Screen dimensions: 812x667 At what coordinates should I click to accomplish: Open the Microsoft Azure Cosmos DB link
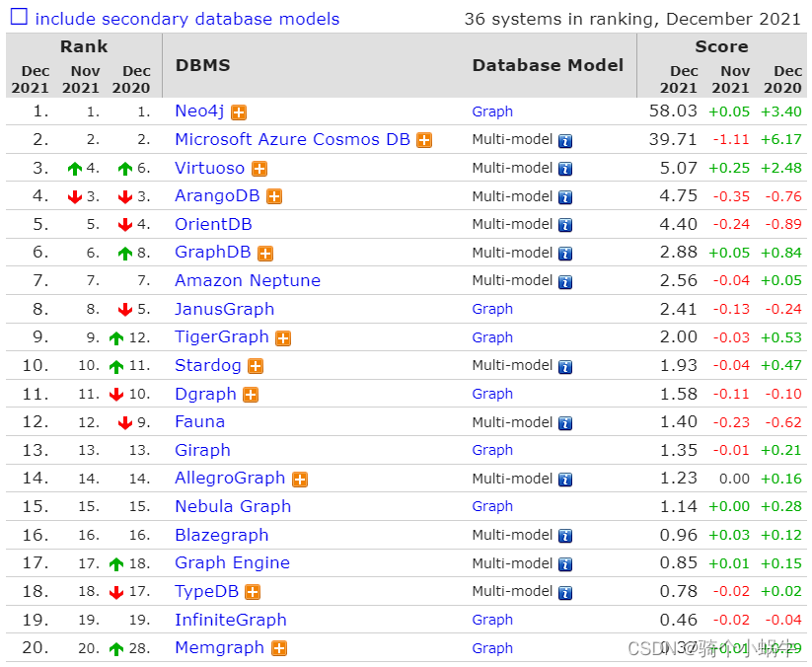292,139
